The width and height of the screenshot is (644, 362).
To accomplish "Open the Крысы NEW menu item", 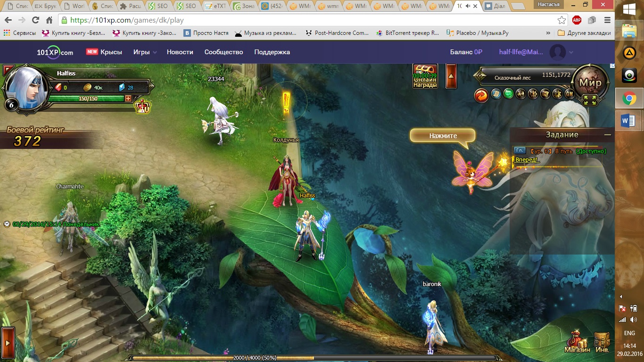I will point(104,52).
